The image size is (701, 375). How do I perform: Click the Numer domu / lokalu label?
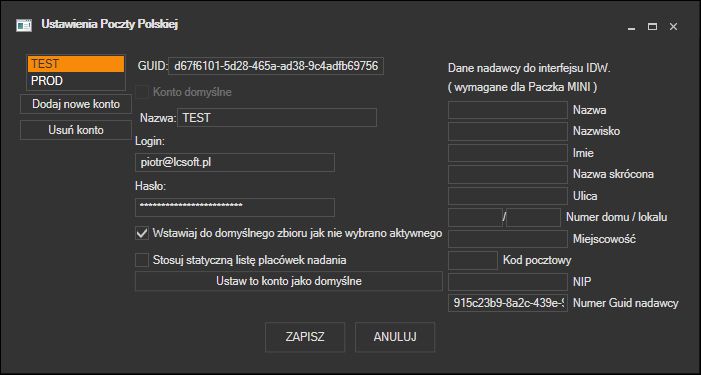(617, 217)
